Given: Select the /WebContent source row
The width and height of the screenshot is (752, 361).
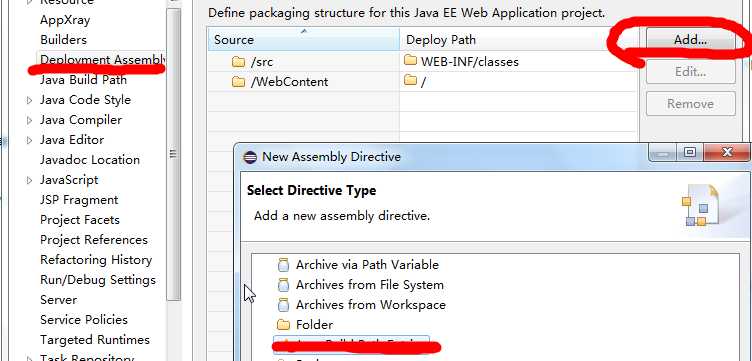Looking at the screenshot, I should [x=304, y=82].
